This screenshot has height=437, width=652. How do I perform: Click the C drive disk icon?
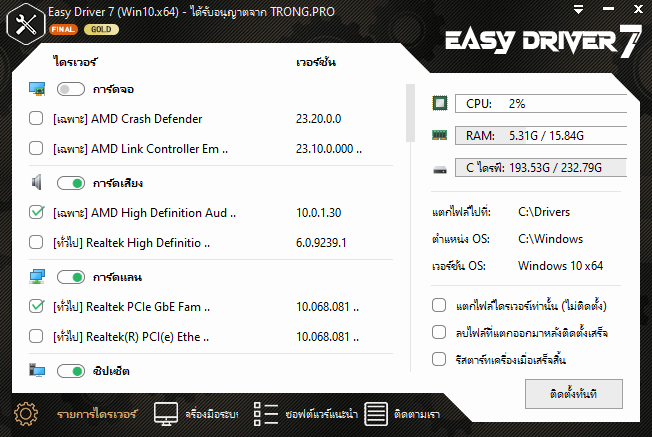(x=440, y=168)
